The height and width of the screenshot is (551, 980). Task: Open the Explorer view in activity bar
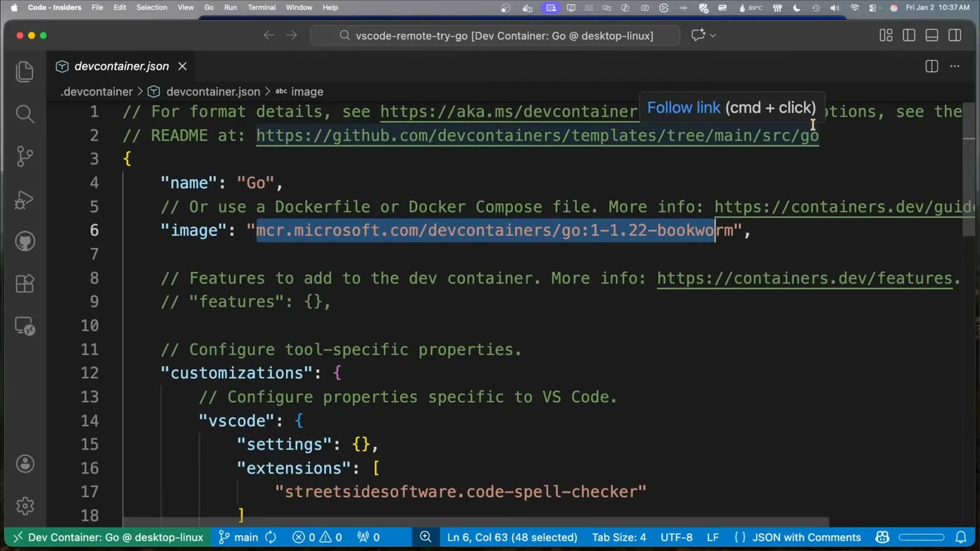coord(24,72)
